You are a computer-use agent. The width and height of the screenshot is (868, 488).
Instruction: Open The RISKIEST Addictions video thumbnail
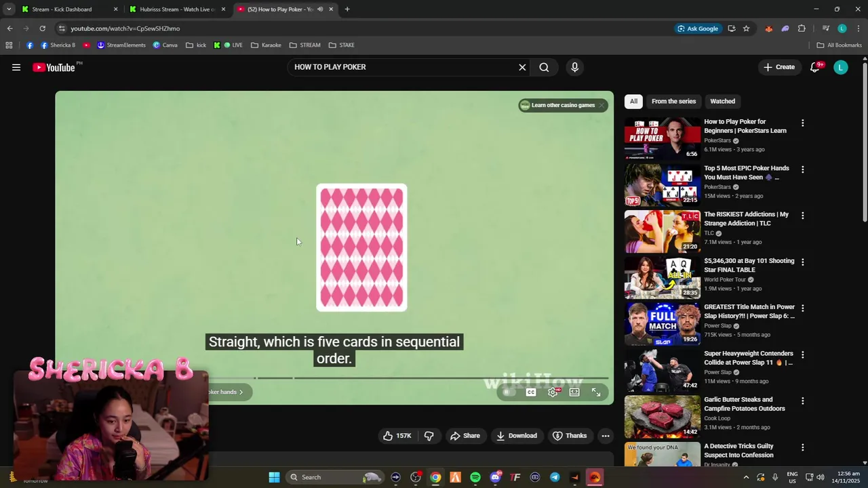click(663, 231)
